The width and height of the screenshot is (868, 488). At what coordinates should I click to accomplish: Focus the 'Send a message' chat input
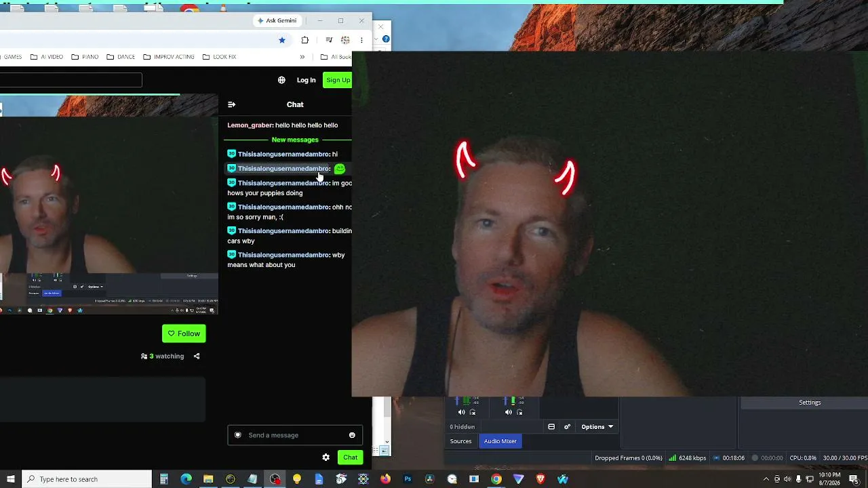(295, 435)
